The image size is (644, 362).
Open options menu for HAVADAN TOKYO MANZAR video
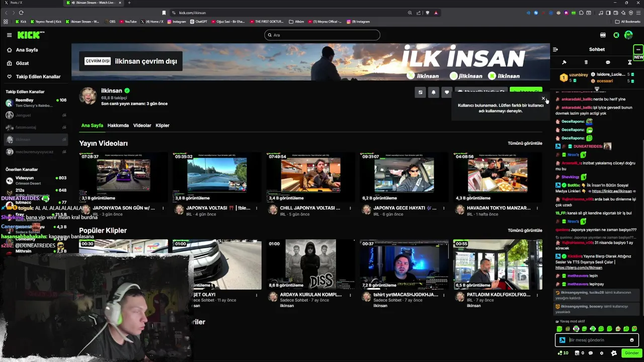point(537,208)
